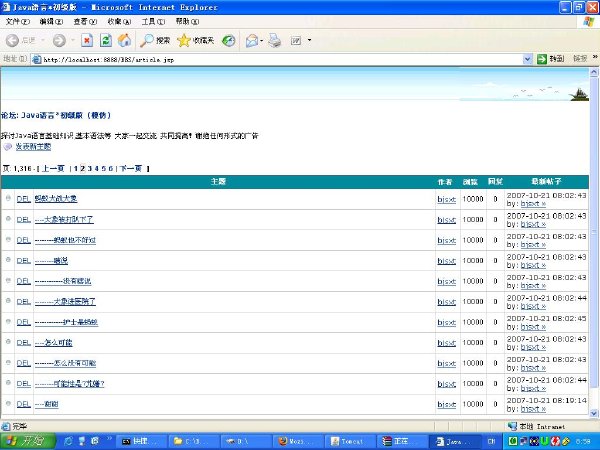Open topic ----大象被打趴下了
The image size is (600, 450).
point(64,219)
